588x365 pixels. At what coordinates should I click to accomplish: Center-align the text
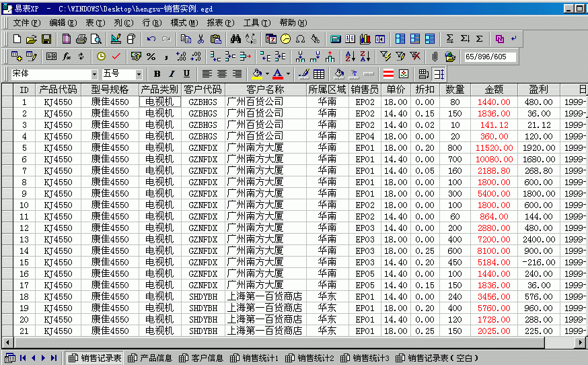click(x=222, y=74)
